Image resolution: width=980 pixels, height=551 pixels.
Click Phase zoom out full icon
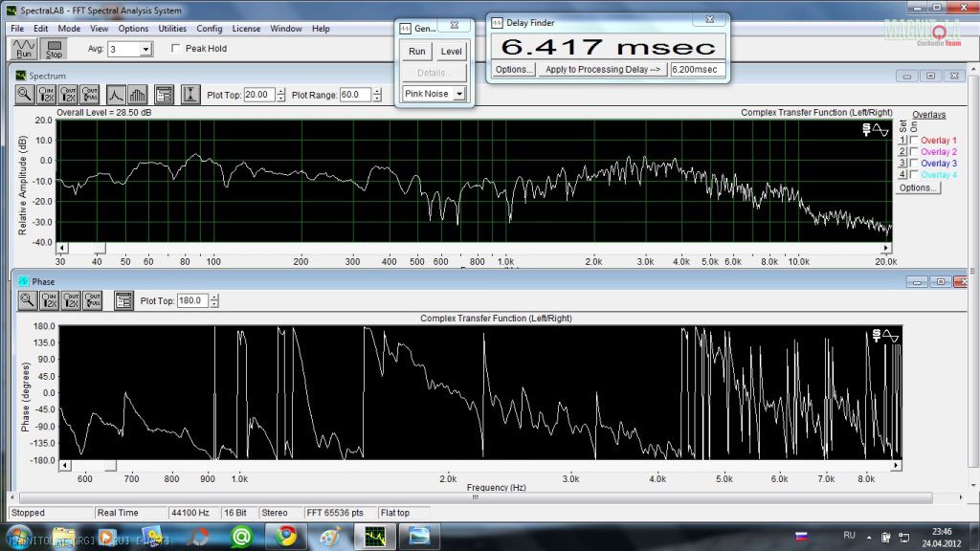point(93,300)
